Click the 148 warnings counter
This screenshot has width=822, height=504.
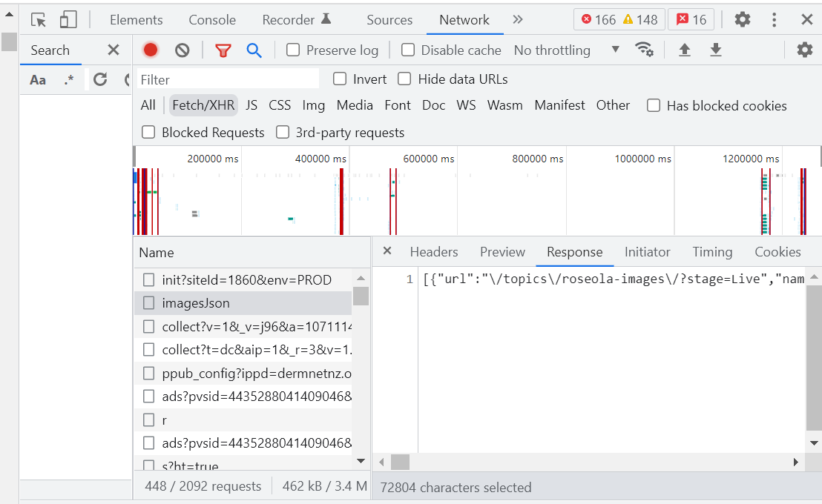(x=640, y=20)
